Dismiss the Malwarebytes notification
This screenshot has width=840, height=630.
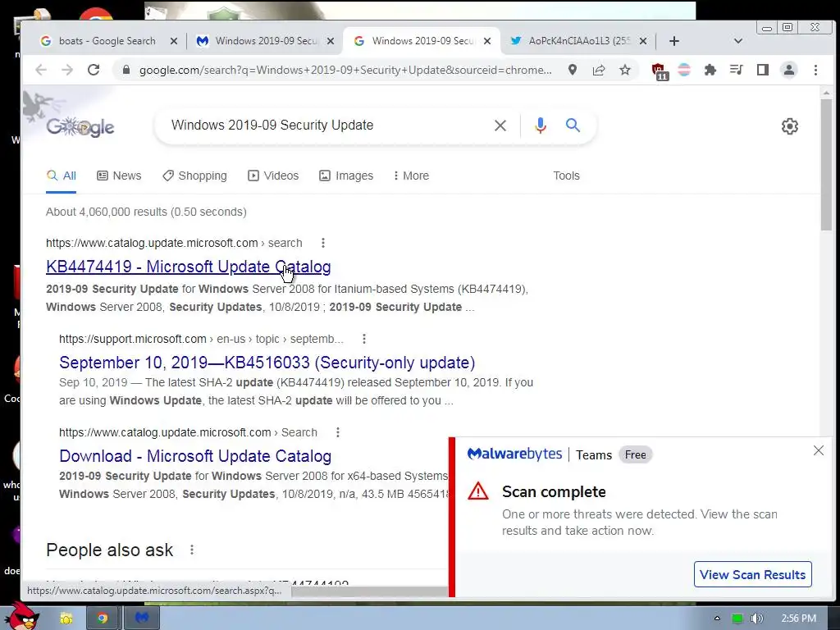[819, 450]
